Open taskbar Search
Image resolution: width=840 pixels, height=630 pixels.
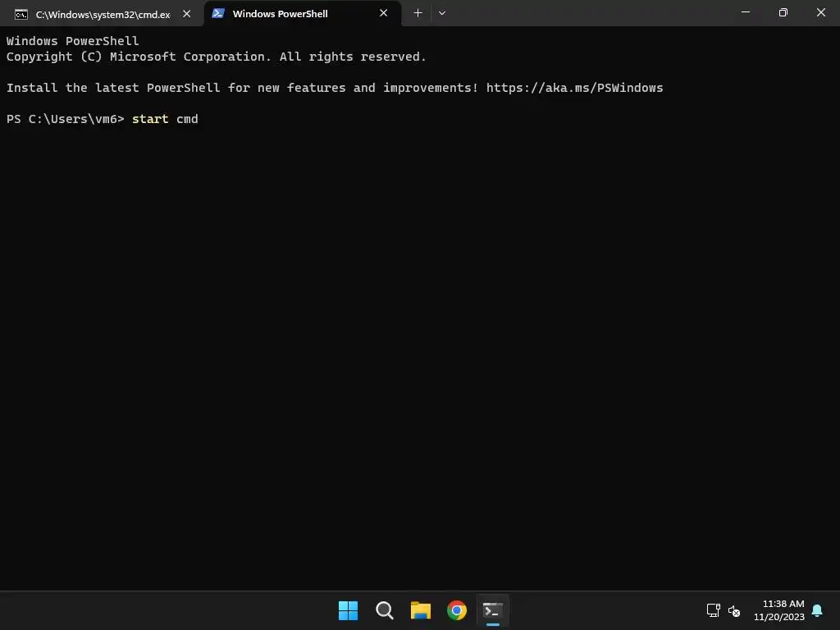point(385,610)
